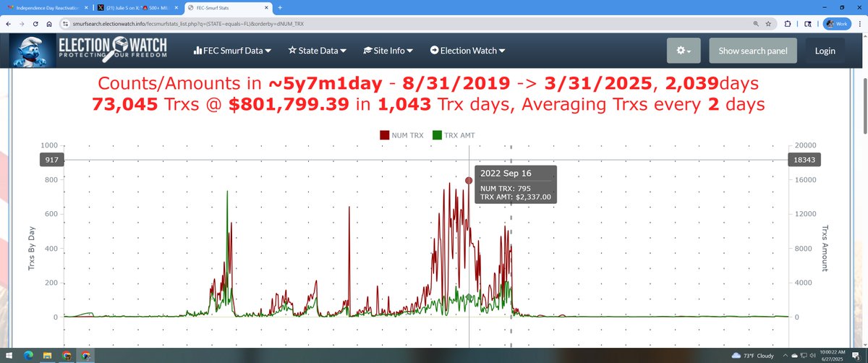This screenshot has height=363, width=868.
Task: Click the Login button
Action: pyautogui.click(x=825, y=51)
